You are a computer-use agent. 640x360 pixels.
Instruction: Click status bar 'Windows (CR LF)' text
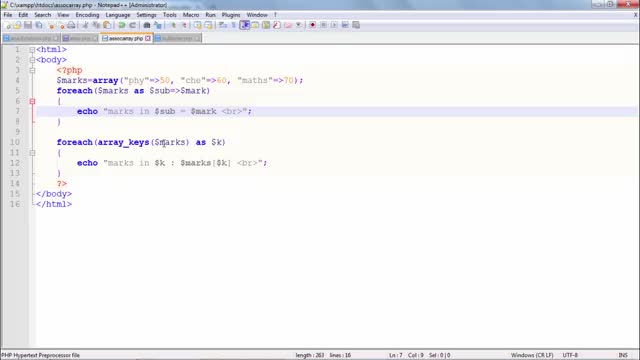532,356
